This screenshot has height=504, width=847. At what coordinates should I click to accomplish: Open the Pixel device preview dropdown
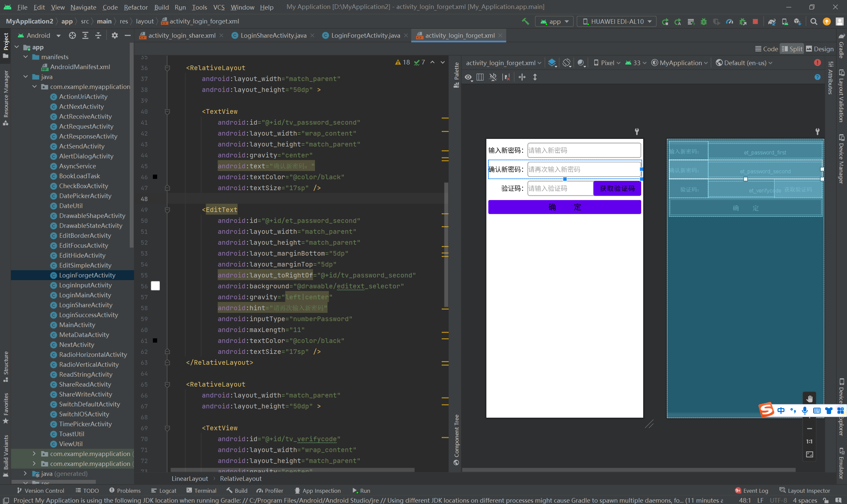pos(607,63)
